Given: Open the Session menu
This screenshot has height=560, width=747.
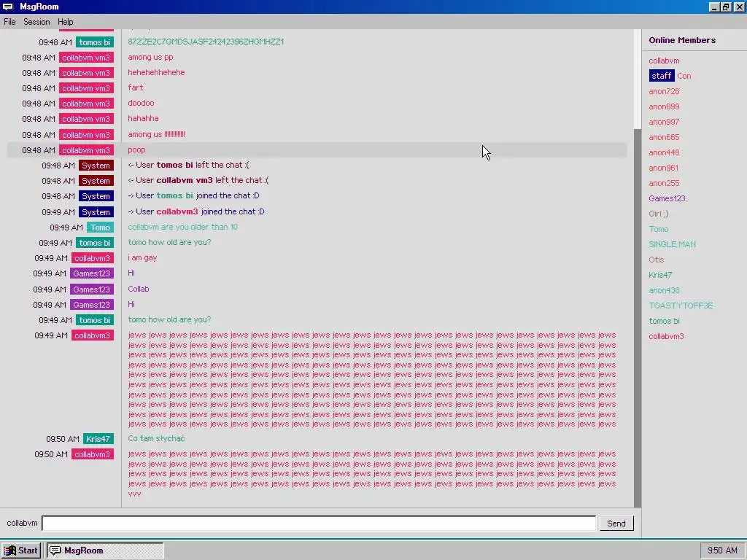Looking at the screenshot, I should pos(36,22).
